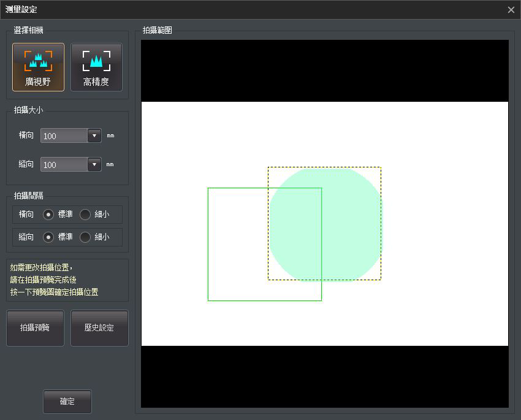Click the 拍攝範圍 panel label
Image resolution: width=521 pixels, height=420 pixels.
157,30
